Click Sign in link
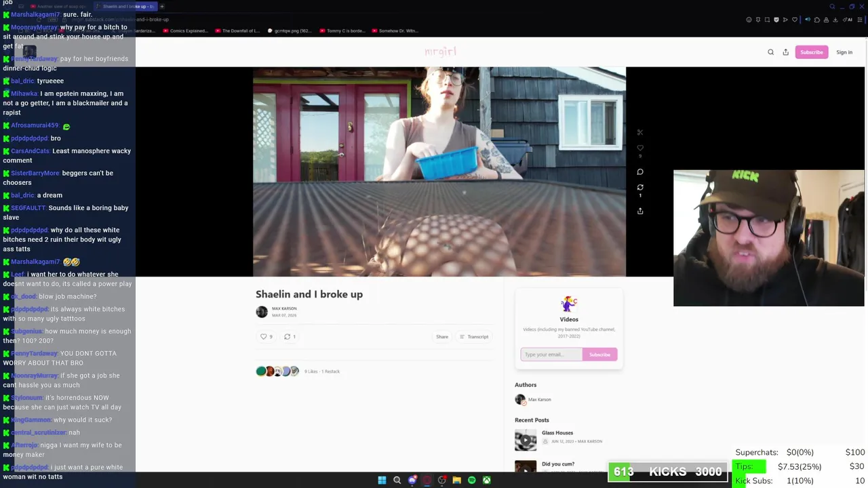The width and height of the screenshot is (868, 488). pyautogui.click(x=844, y=52)
